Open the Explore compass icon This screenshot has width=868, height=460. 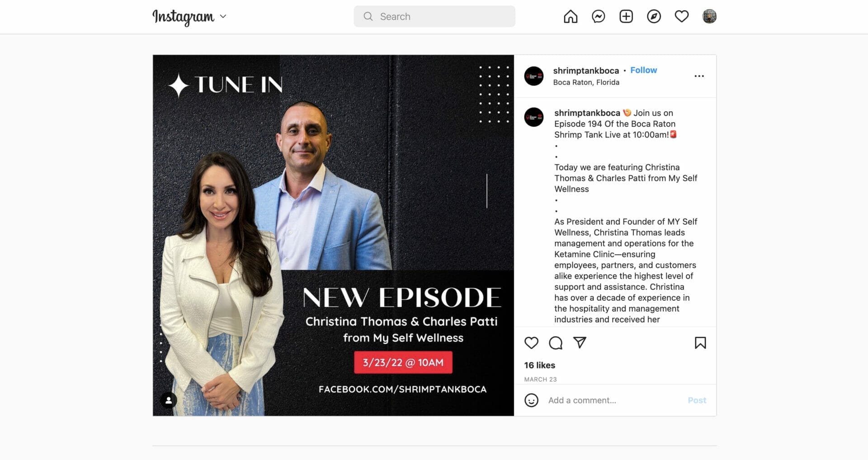[654, 17]
